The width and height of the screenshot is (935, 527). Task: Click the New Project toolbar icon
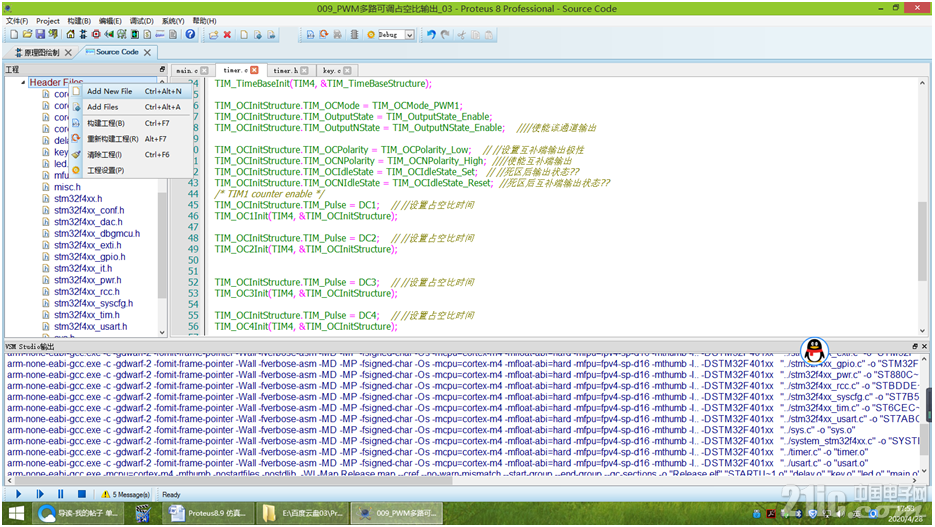14,35
